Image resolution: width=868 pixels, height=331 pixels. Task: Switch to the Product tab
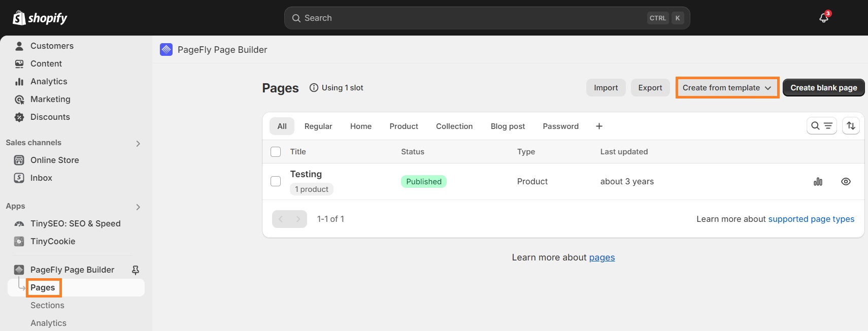pyautogui.click(x=404, y=126)
